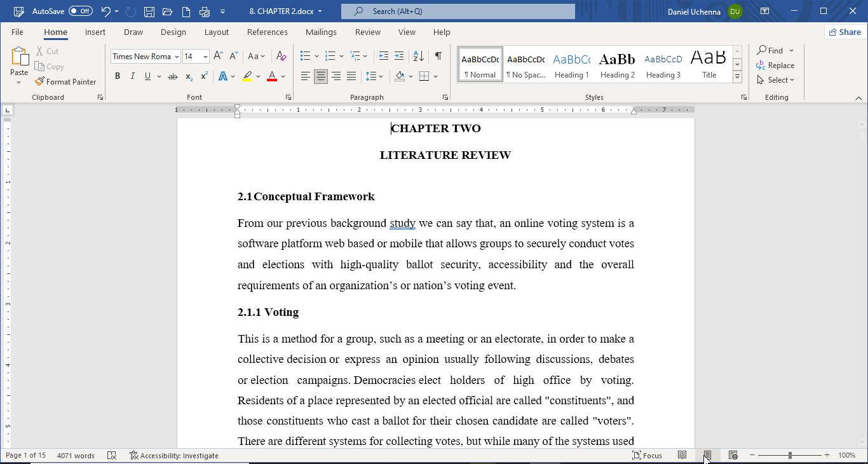The height and width of the screenshot is (464, 868).
Task: Select the Sort icon in Paragraph group
Action: pyautogui.click(x=418, y=56)
